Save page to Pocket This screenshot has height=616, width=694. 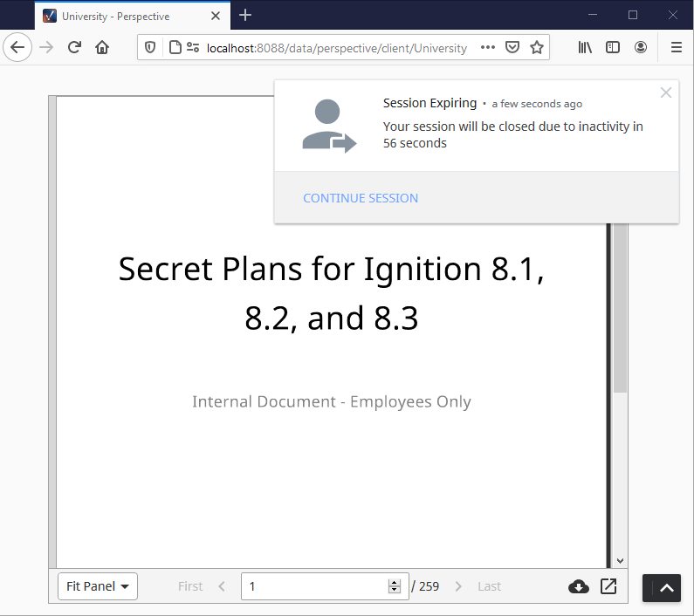coord(512,47)
